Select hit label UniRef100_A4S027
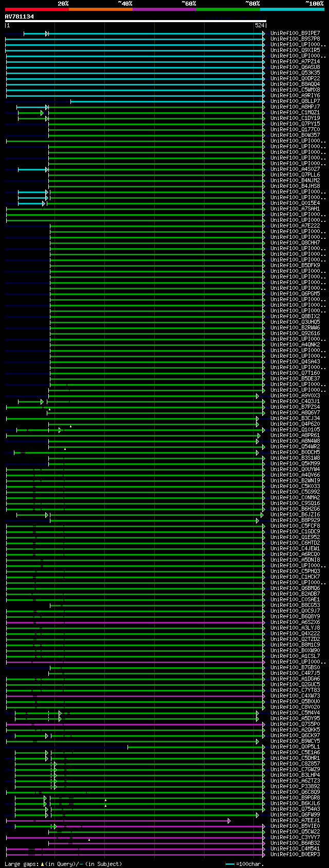The image size is (329, 868). click(x=295, y=169)
